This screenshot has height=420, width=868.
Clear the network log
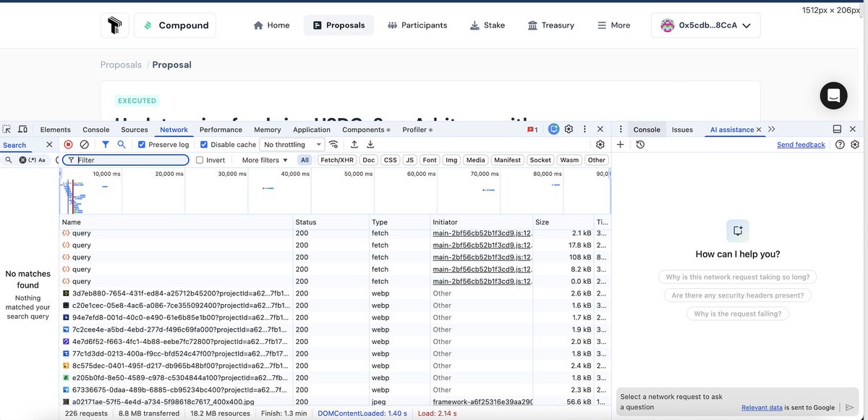coord(85,145)
